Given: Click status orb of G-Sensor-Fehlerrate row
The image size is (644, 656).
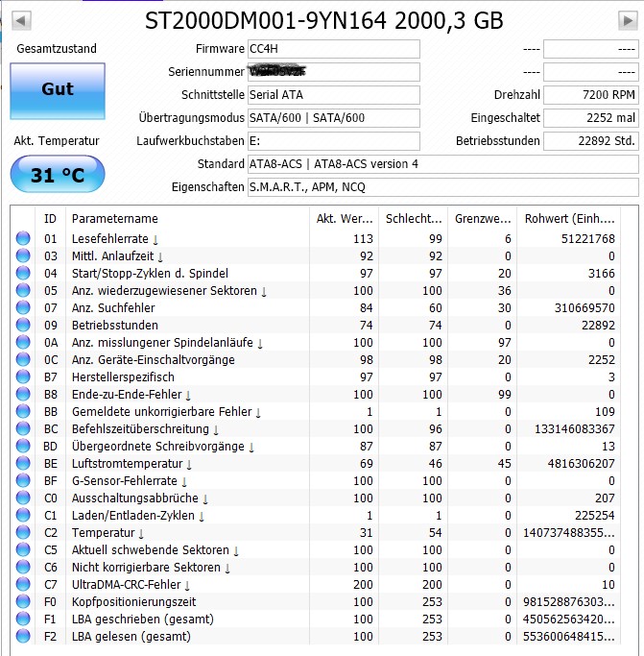Looking at the screenshot, I should 23,480.
